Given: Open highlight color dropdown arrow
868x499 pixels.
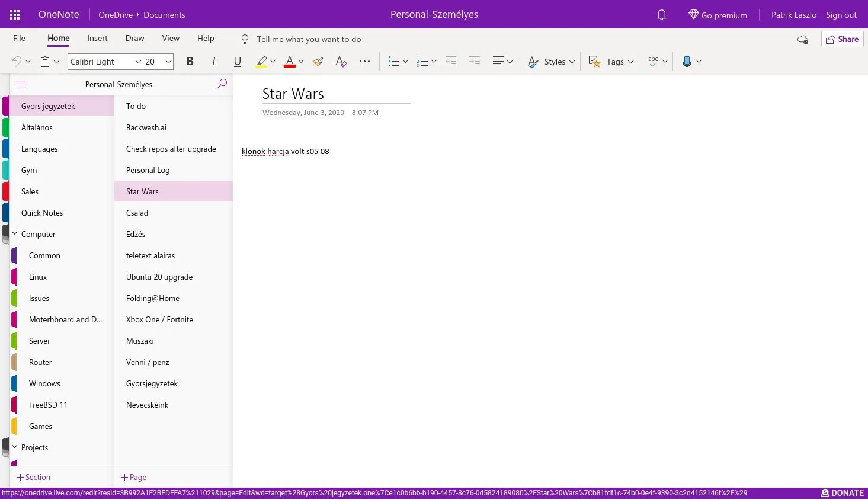Looking at the screenshot, I should [x=273, y=62].
